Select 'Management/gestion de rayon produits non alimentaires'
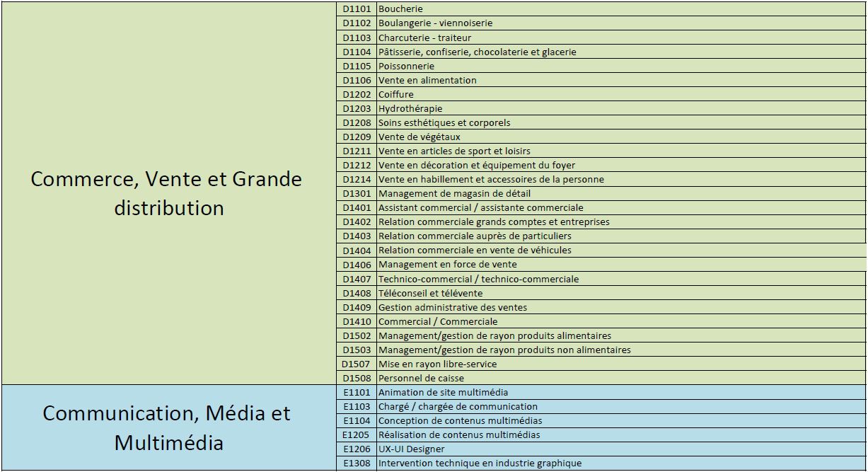The image size is (868, 472). (x=622, y=350)
